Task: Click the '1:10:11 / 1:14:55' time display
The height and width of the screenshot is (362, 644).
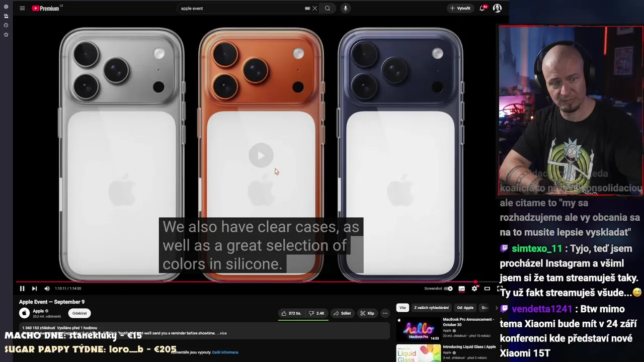Action: (x=68, y=289)
